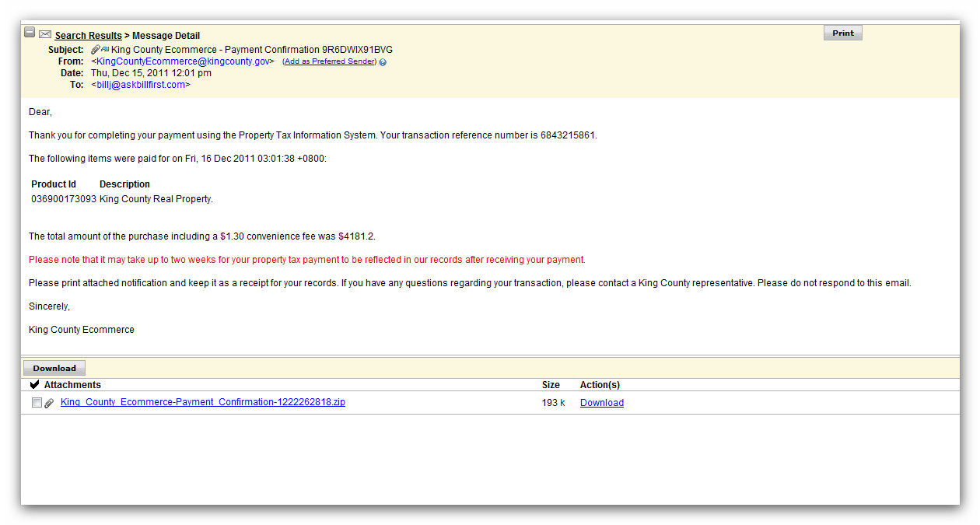Click the paperclip icon in the subject line

tap(95, 50)
